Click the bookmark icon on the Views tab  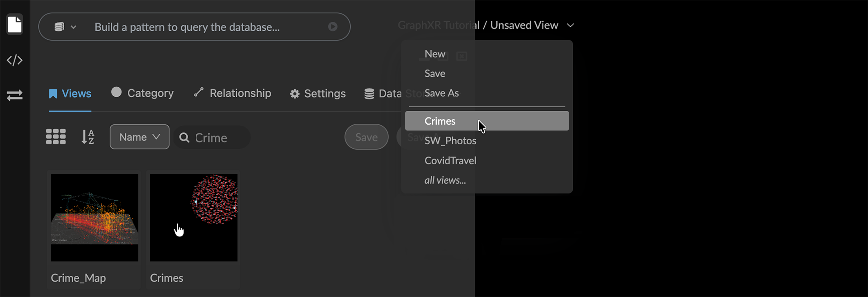coord(52,94)
